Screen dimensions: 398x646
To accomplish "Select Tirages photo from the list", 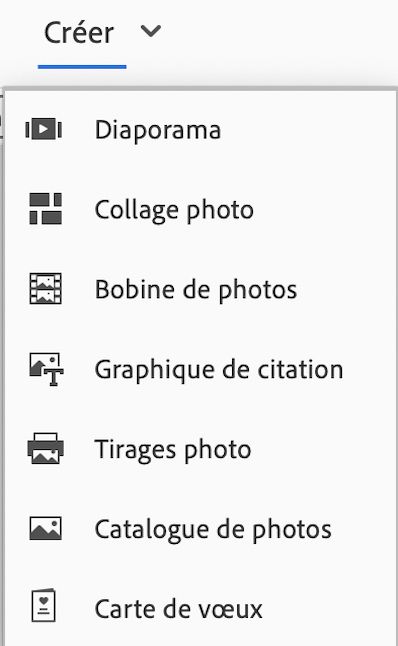I will pos(173,449).
